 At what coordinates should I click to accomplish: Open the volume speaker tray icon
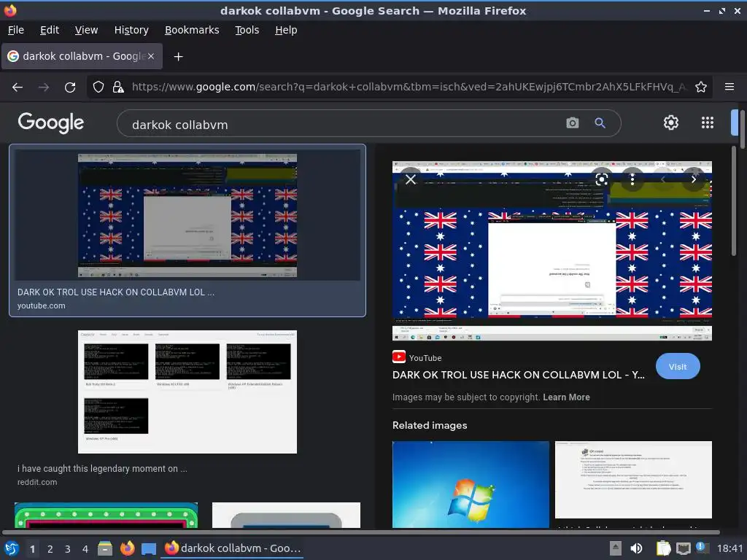636,548
